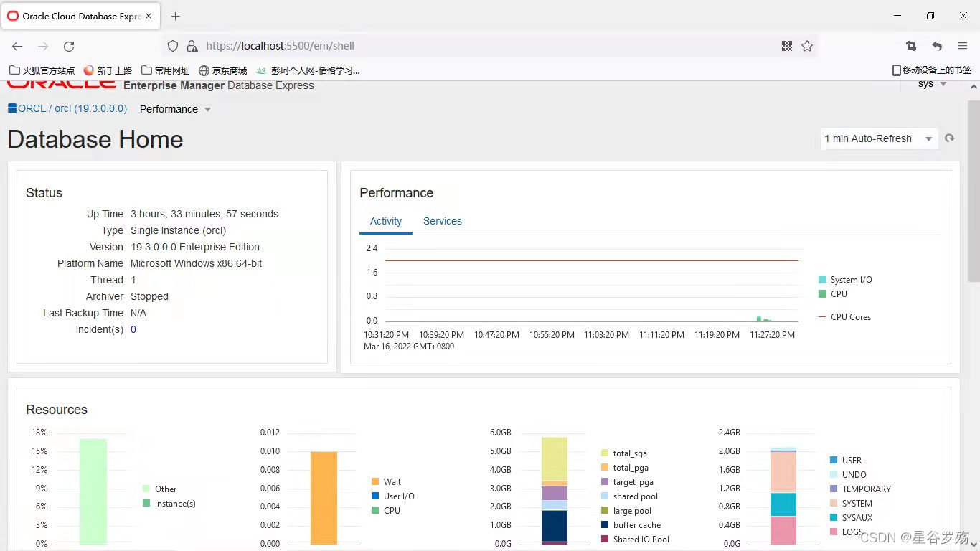Click the Database Home heading
This screenshot has height=551, width=980.
(95, 139)
